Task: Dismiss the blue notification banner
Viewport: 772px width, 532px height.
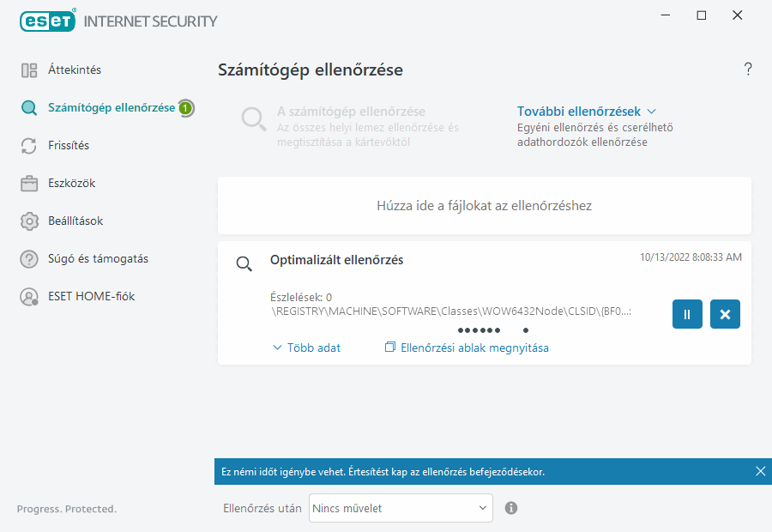Action: [760, 470]
